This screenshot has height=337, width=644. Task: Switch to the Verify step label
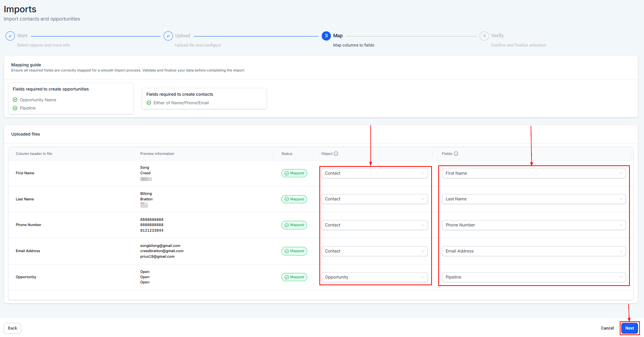click(x=497, y=36)
